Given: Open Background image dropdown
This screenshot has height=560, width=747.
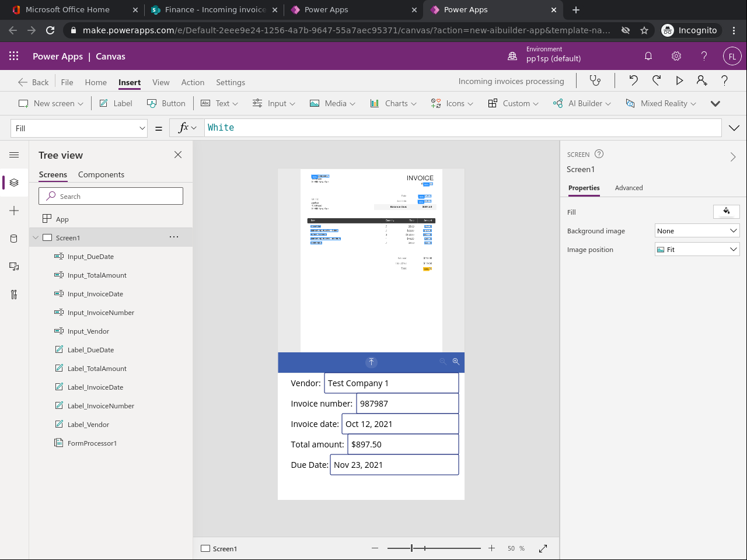Looking at the screenshot, I should (697, 231).
